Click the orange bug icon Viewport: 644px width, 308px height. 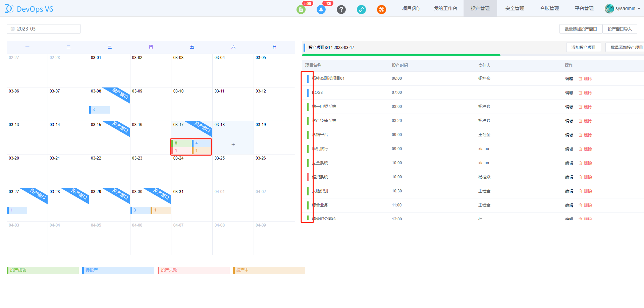pos(381,10)
